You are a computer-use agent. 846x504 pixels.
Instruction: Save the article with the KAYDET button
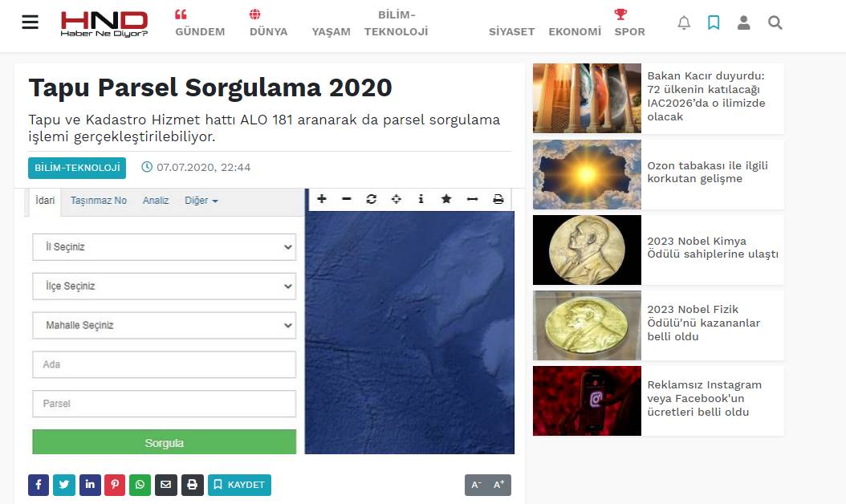[x=239, y=485]
